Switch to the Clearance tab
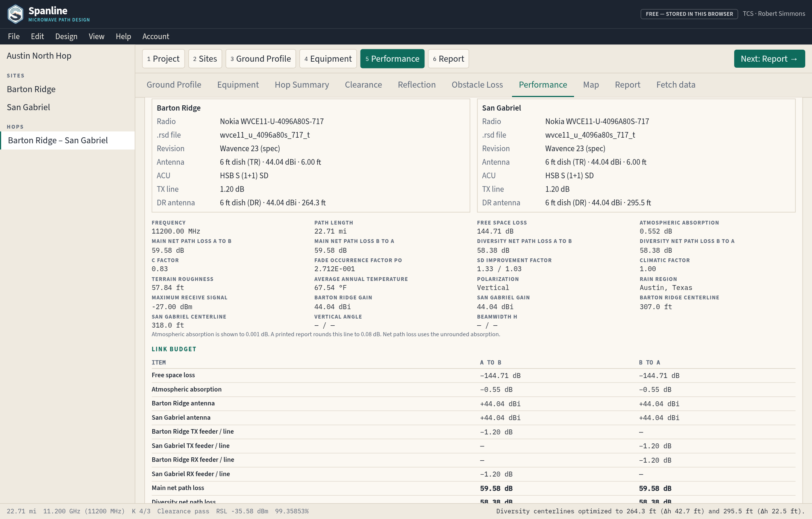The height and width of the screenshot is (519, 812). click(x=364, y=85)
